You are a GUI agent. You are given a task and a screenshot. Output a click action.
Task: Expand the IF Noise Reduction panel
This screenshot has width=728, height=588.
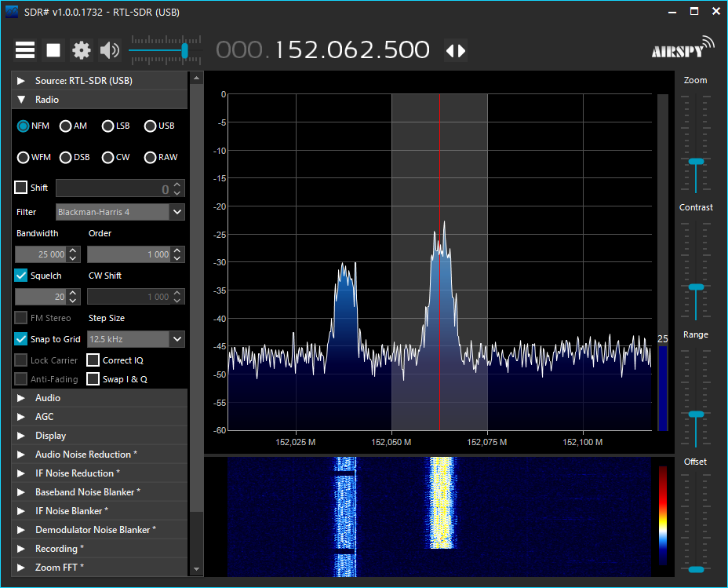(x=100, y=473)
